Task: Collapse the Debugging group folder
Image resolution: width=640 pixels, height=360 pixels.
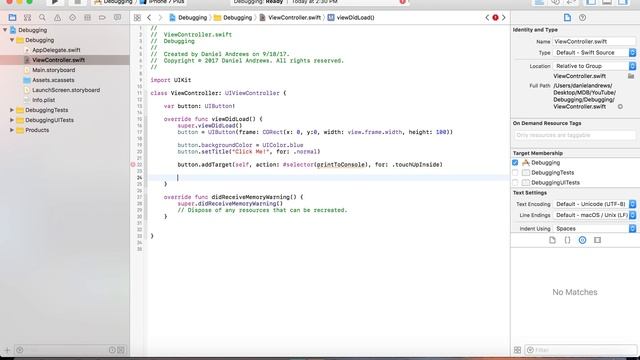Action: pos(12,40)
